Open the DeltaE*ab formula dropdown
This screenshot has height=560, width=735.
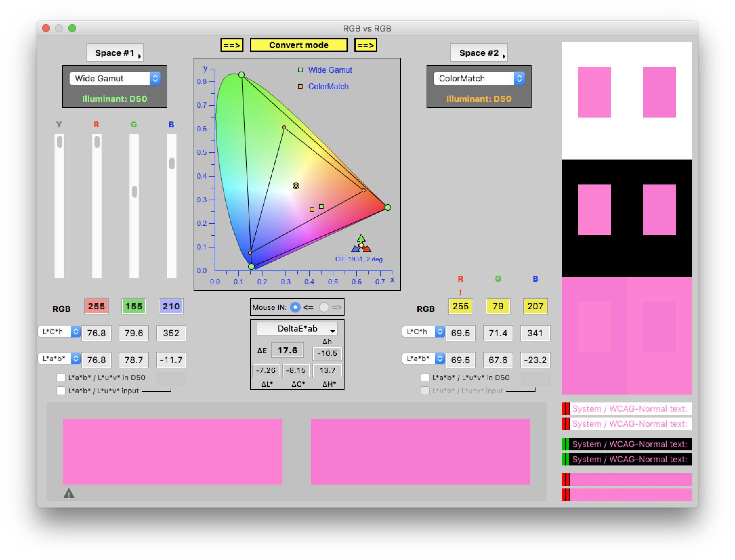[x=297, y=329]
